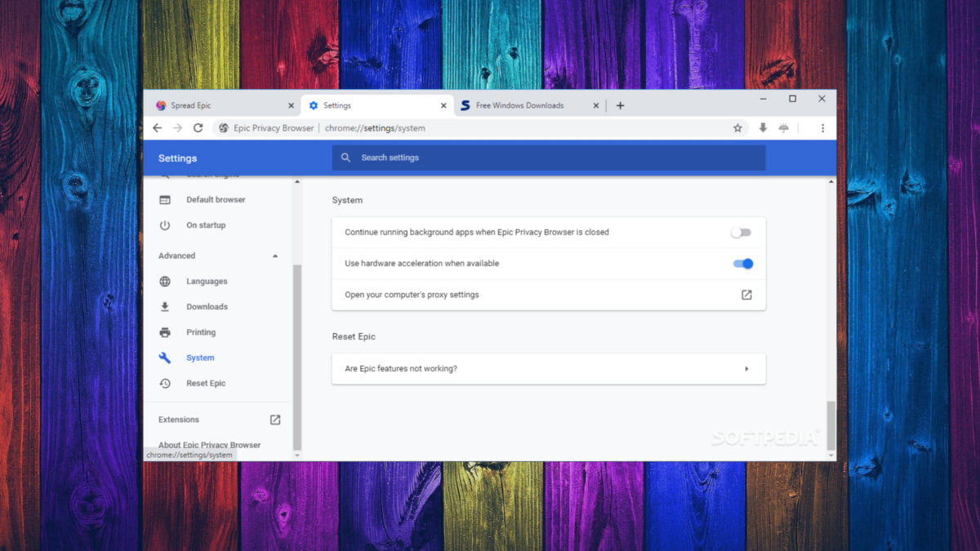Click the Printing printer icon
Viewport: 980px width, 551px height.
click(165, 332)
